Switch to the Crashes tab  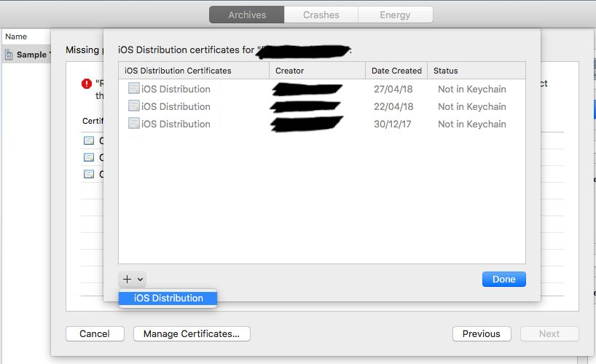(x=321, y=15)
